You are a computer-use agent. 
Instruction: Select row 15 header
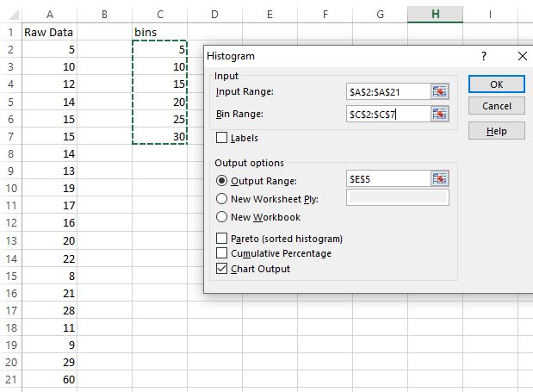click(x=11, y=276)
